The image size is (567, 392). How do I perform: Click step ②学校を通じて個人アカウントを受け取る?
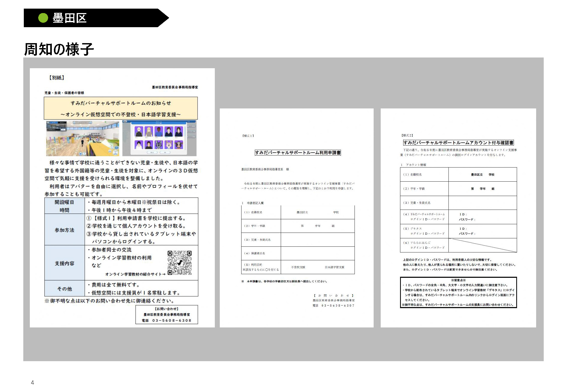(136, 226)
